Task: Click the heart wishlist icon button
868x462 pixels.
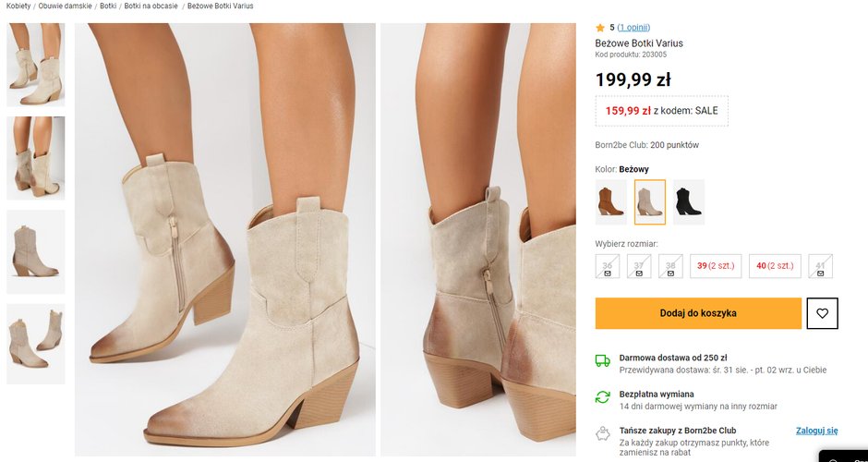Action: click(822, 313)
